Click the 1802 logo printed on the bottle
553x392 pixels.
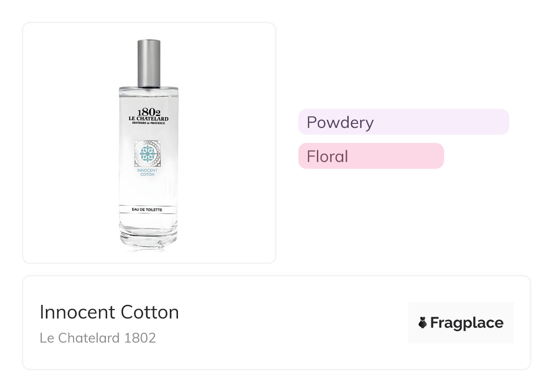click(x=148, y=112)
